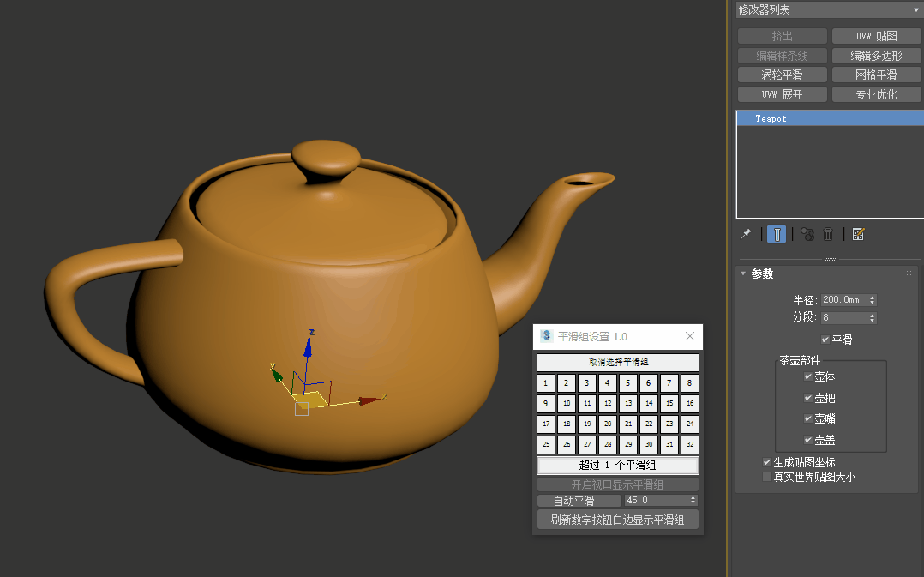
Task: Apply the 专业优化 modifier
Action: coord(876,94)
